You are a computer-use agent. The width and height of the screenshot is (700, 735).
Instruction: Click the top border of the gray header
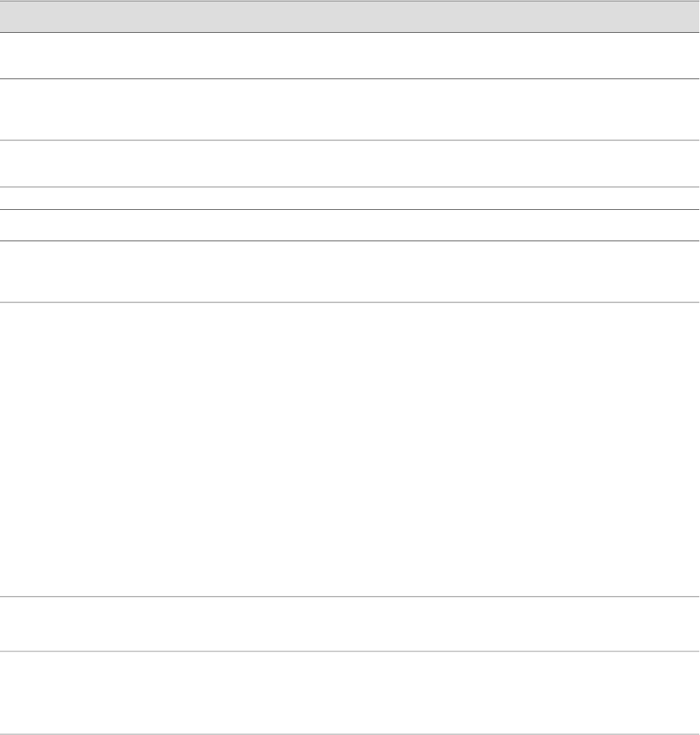pyautogui.click(x=350, y=1)
